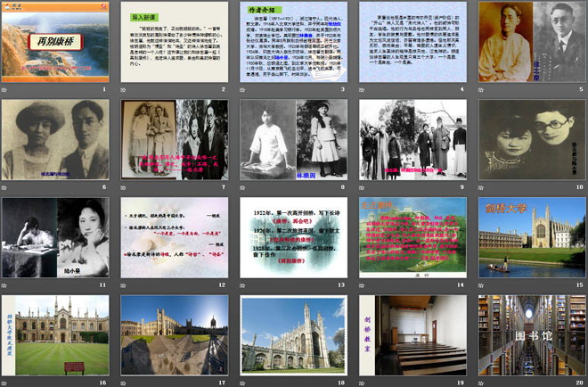
Task: Select the 图书馆 library slide
Action: [x=532, y=334]
